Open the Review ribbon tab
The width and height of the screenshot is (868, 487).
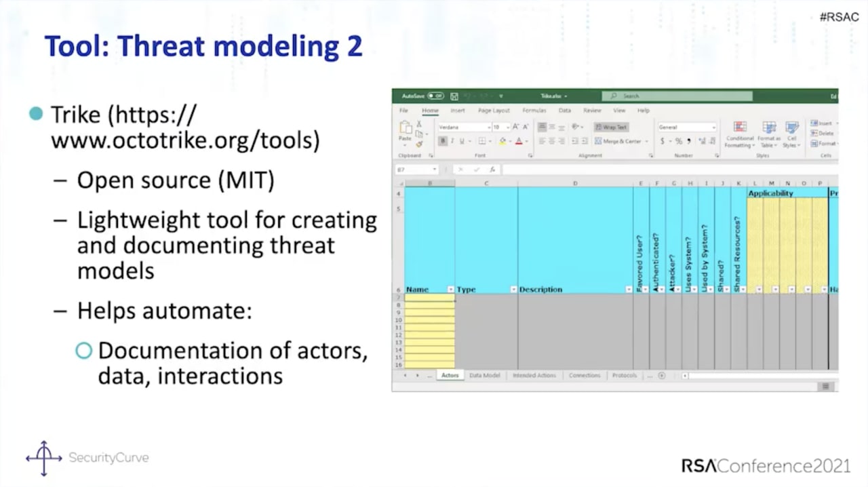592,111
